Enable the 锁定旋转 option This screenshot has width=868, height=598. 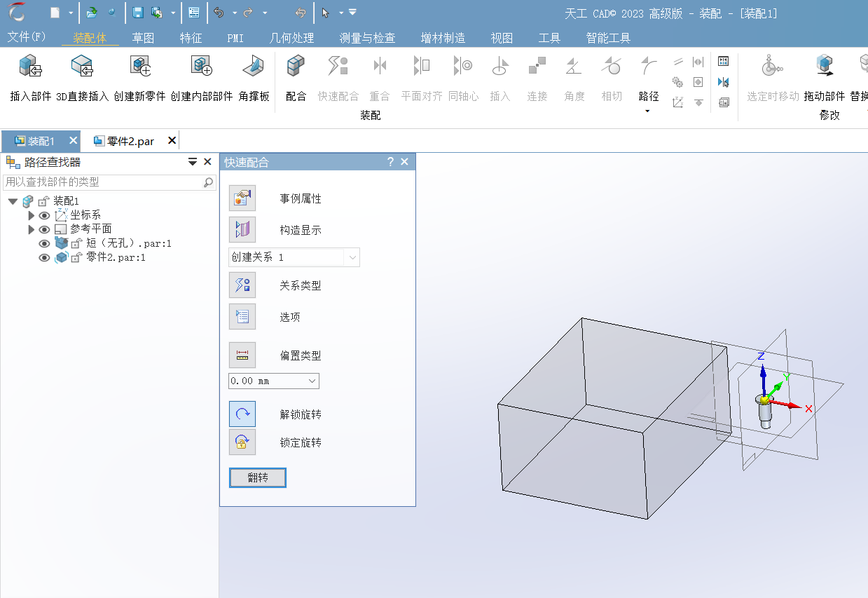[242, 442]
